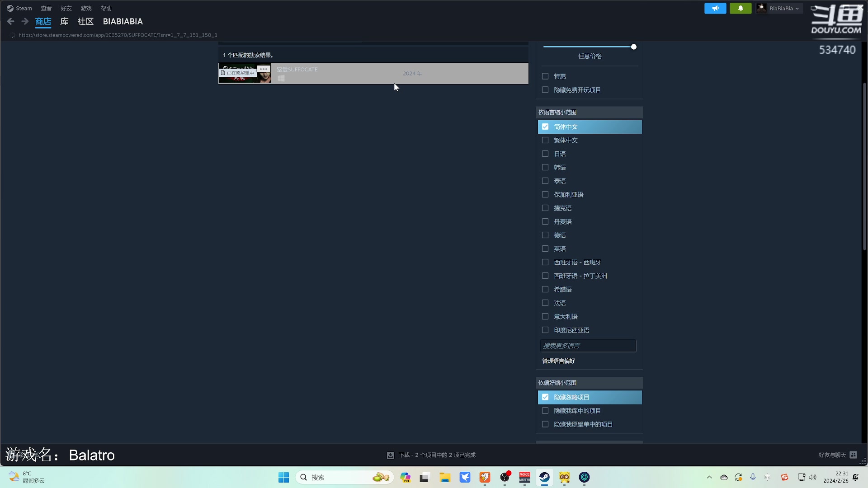Uncheck 隐藏忽略项目 preference
868x488 pixels.
pos(545,397)
